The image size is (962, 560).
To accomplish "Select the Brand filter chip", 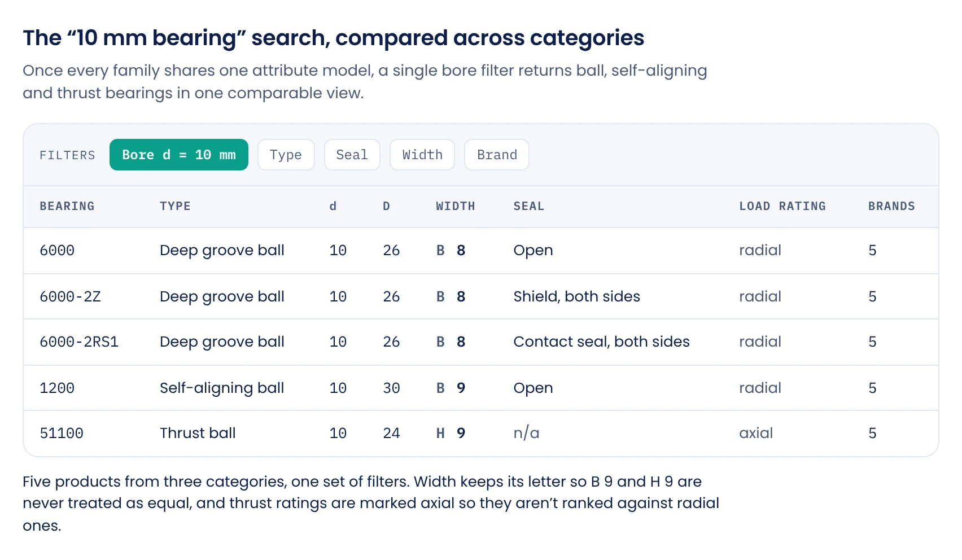I will (x=497, y=155).
